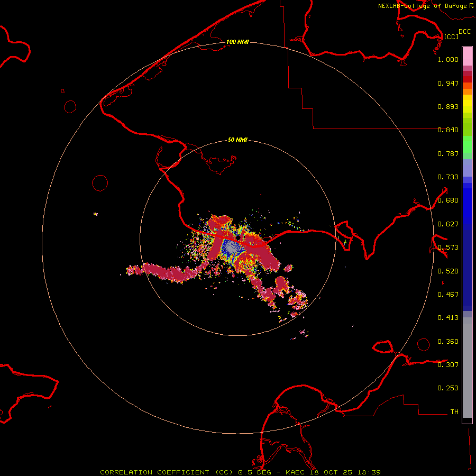Click the 0.840 scale value label

(x=448, y=130)
